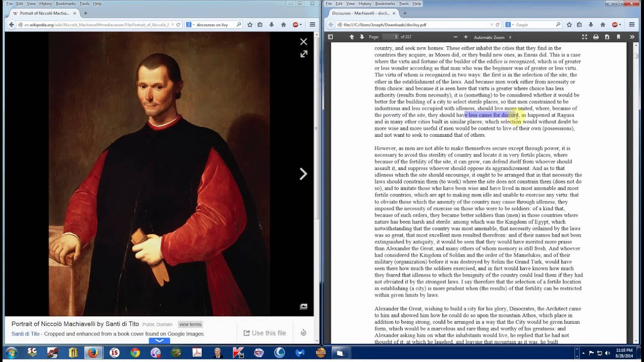The image size is (644, 362).
Task: Show bookmarks list in the Wikipedia window
Action: tap(260, 24)
